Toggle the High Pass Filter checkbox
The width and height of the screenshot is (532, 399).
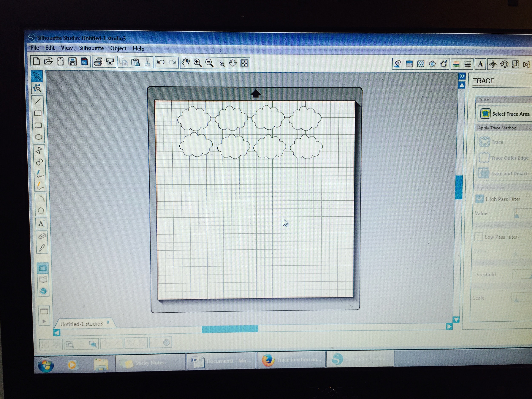[479, 199]
